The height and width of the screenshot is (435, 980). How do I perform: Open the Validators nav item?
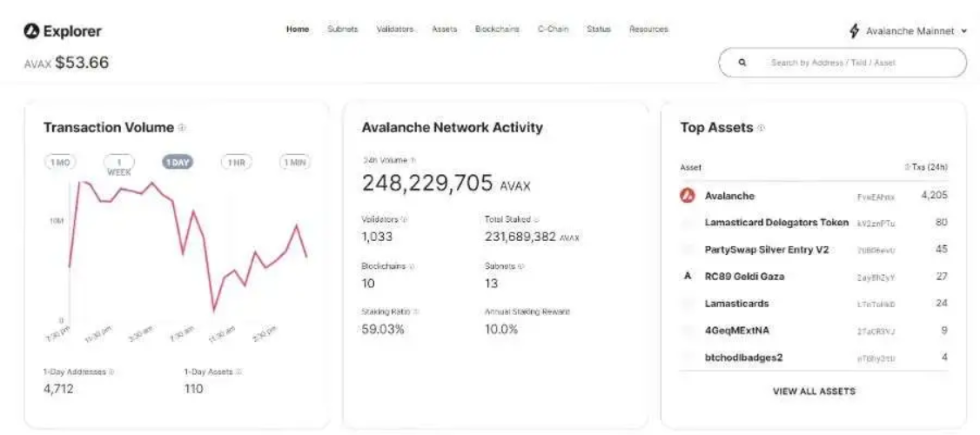395,30
